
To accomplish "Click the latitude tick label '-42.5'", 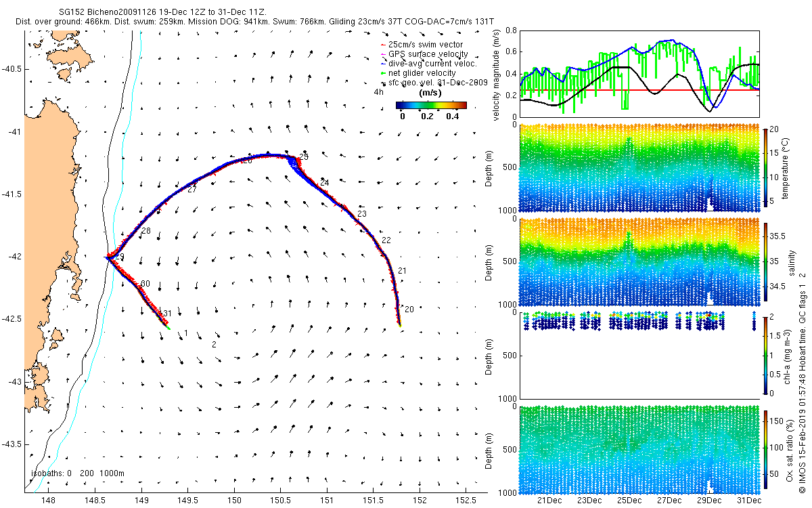I will click(12, 319).
